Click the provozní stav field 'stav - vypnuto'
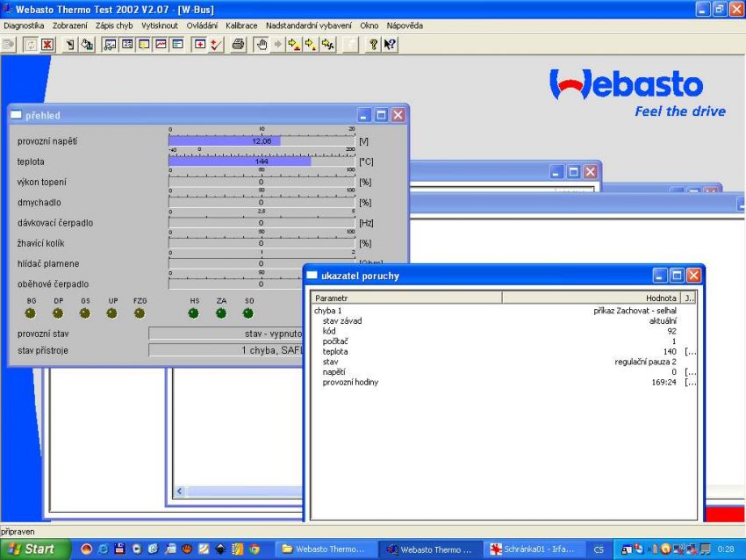 (x=226, y=334)
